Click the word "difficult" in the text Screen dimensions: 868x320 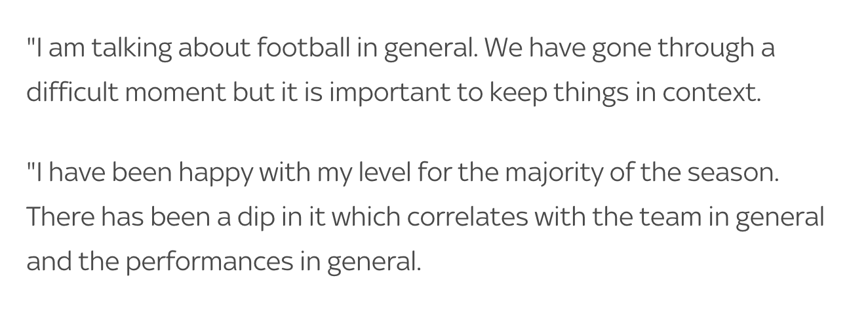point(71,92)
